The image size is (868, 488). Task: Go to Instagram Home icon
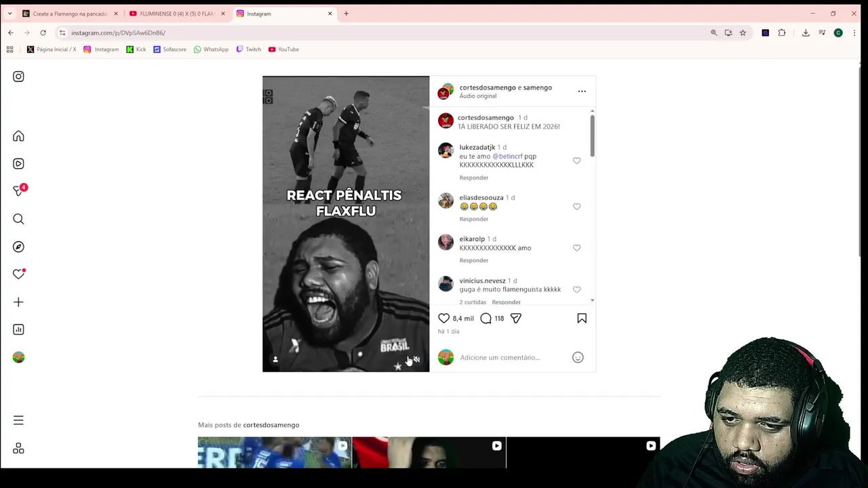click(x=18, y=136)
